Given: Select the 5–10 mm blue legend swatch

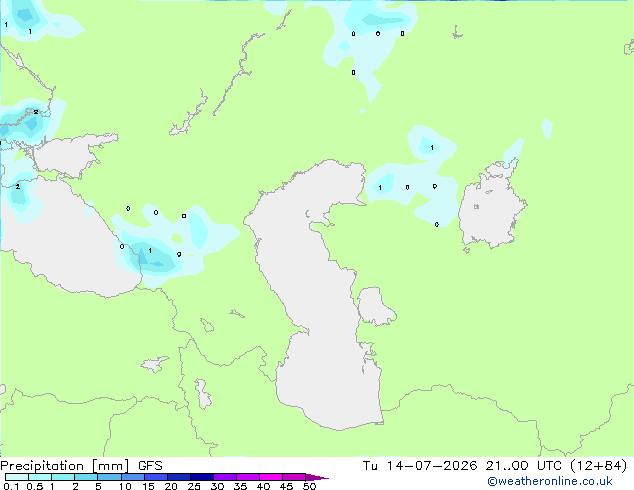Looking at the screenshot, I should pyautogui.click(x=109, y=477).
